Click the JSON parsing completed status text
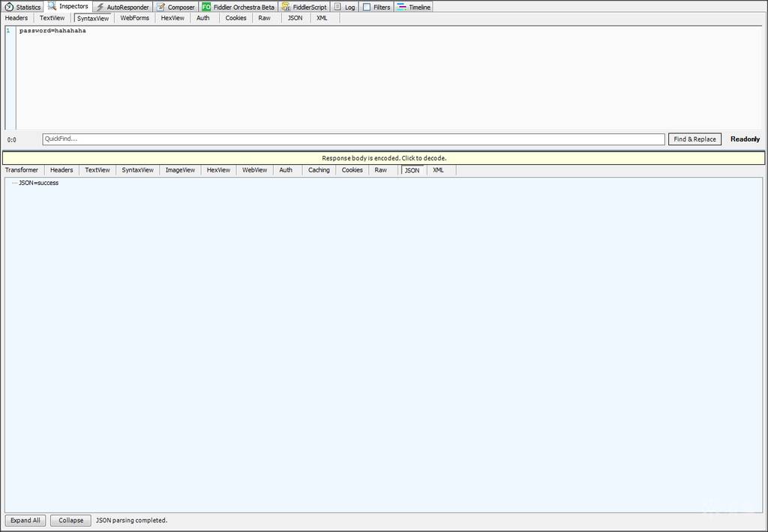768x532 pixels. 132,520
